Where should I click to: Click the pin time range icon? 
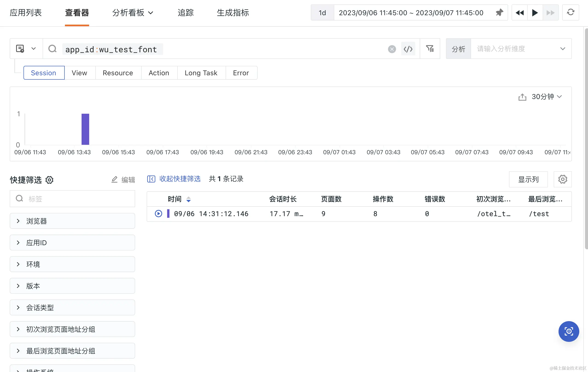[499, 12]
